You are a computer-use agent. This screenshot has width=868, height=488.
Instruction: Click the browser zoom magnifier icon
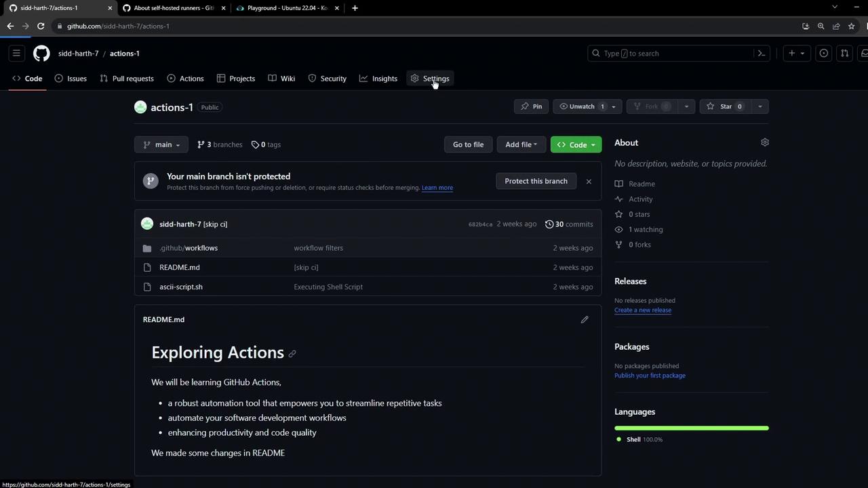821,26
